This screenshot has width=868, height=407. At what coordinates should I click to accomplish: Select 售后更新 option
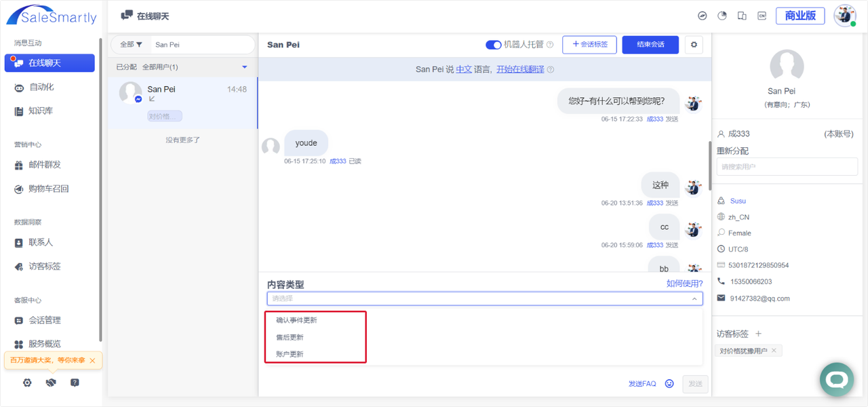(x=290, y=337)
